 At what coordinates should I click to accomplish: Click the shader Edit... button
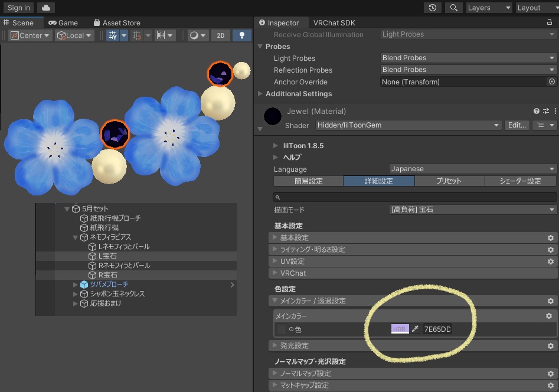point(517,125)
